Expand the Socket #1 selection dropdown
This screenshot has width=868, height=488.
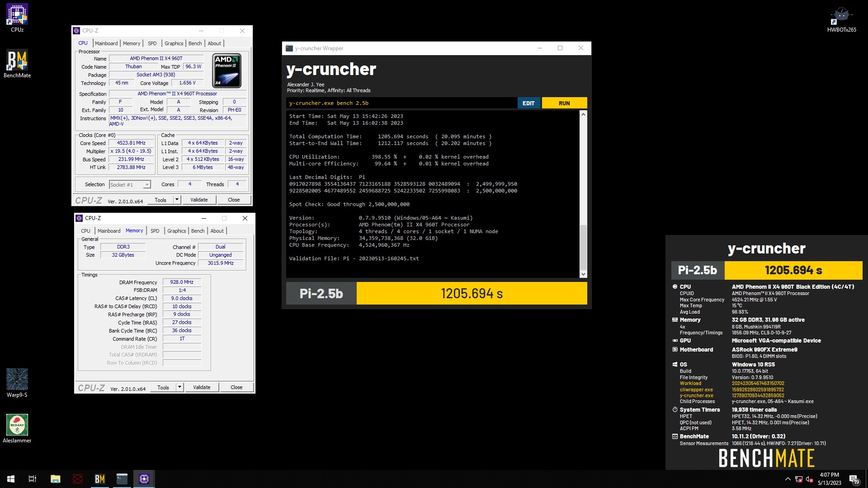pyautogui.click(x=147, y=185)
